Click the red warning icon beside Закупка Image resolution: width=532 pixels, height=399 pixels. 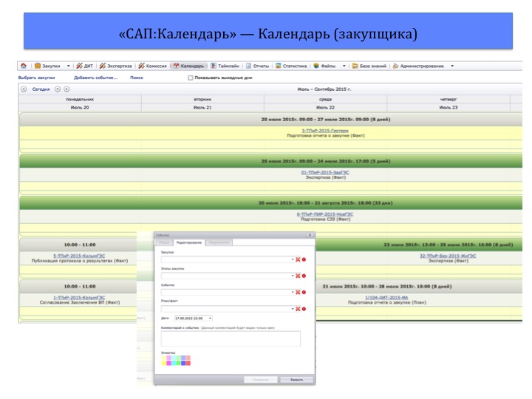click(304, 259)
